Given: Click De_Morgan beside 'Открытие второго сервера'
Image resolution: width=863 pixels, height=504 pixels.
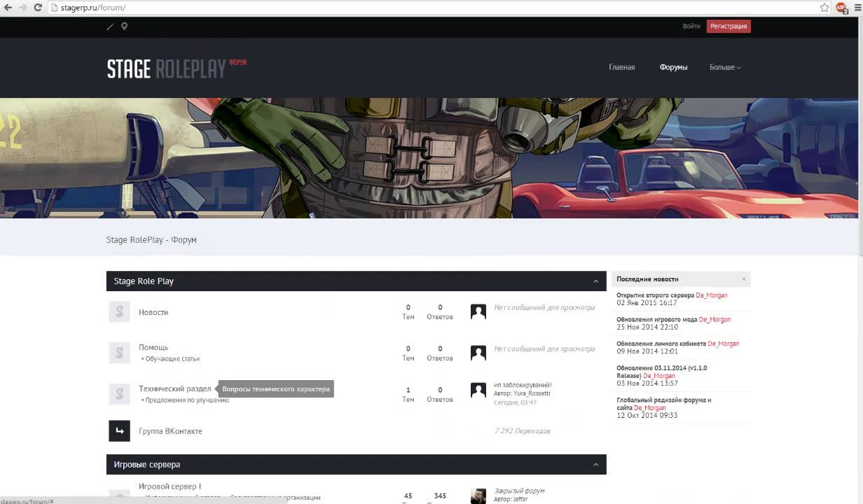Looking at the screenshot, I should coord(712,295).
